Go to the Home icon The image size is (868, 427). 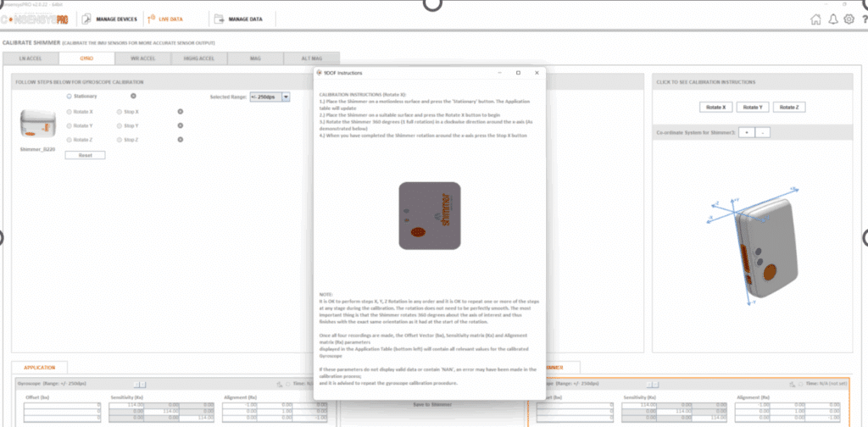point(815,19)
